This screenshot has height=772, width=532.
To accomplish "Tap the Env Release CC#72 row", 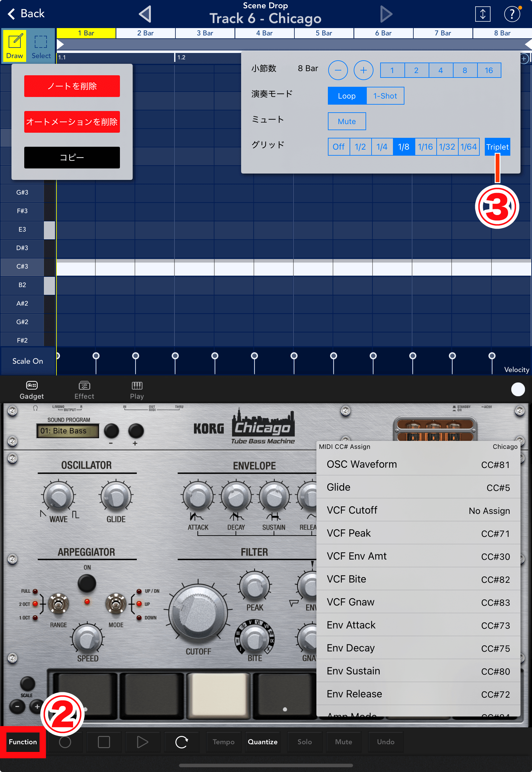I will tap(418, 694).
